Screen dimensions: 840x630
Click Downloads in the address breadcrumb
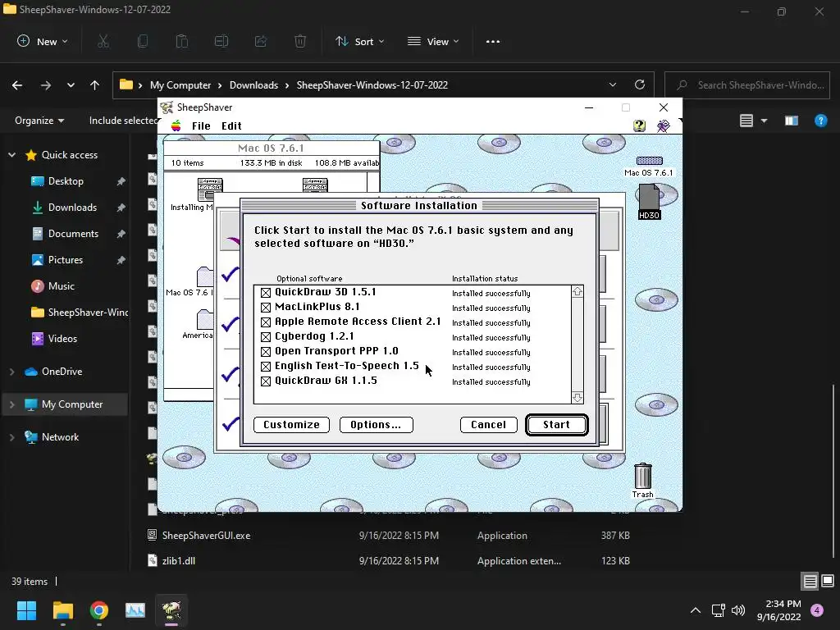[x=253, y=85]
